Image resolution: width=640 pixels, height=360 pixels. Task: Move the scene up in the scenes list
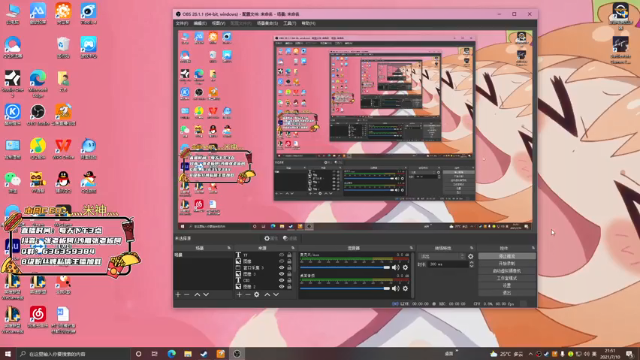point(197,294)
